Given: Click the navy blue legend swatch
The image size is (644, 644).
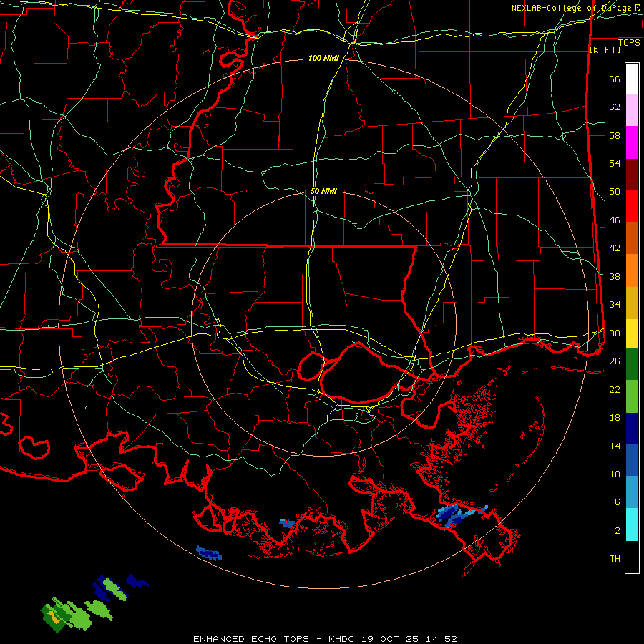Looking at the screenshot, I should pyautogui.click(x=632, y=429).
